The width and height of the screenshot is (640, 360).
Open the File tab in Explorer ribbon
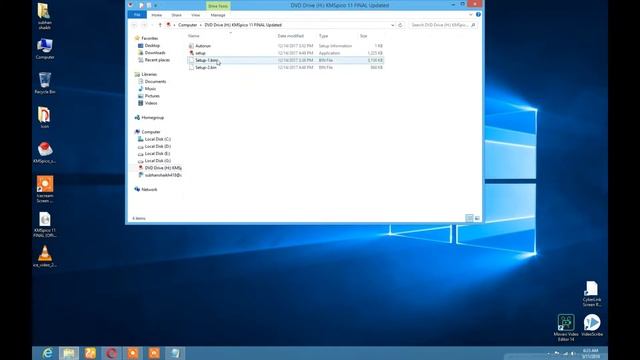click(x=137, y=15)
